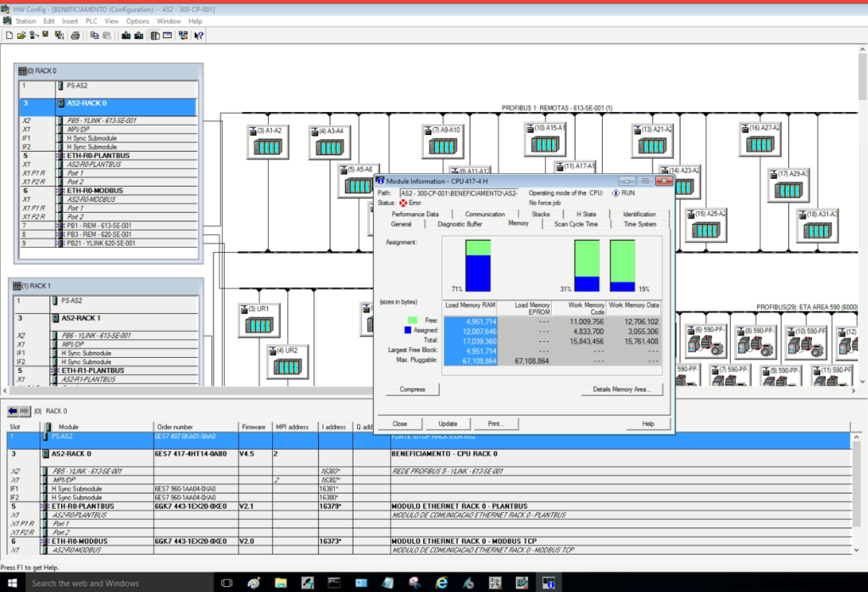Open the Time System tab

pos(640,224)
